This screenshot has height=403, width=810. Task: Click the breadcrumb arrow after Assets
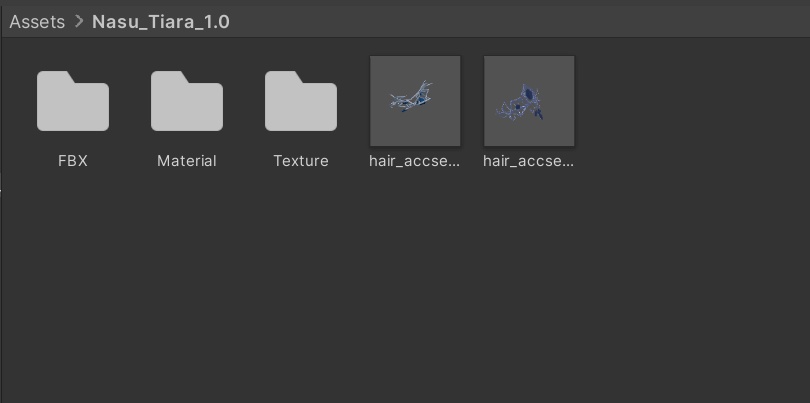pos(78,21)
